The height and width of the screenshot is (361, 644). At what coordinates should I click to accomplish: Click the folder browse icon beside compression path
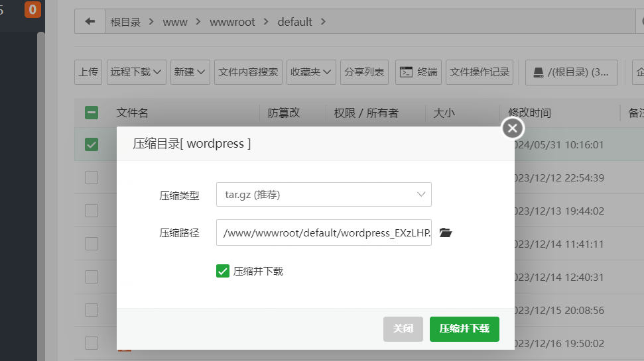pos(445,232)
